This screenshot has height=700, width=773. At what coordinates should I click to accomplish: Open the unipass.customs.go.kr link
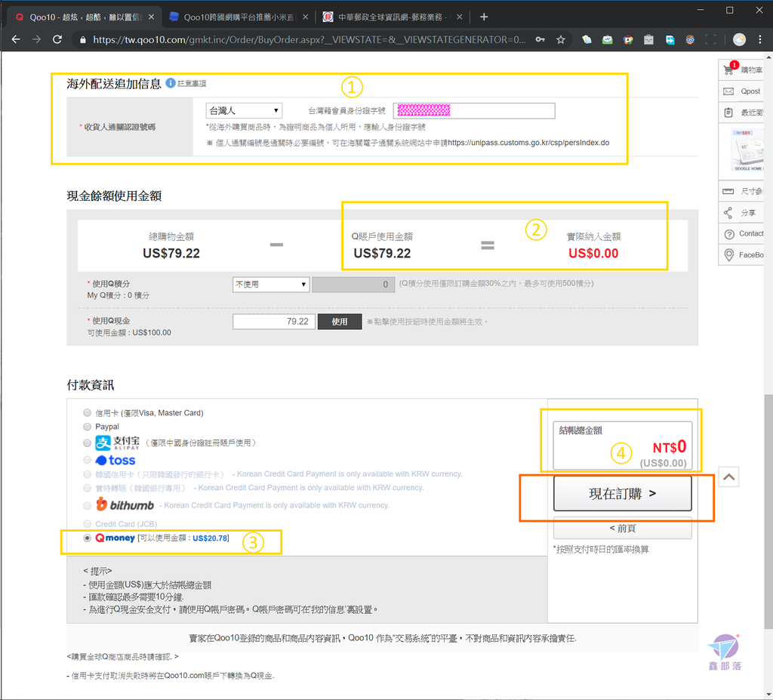(x=528, y=143)
